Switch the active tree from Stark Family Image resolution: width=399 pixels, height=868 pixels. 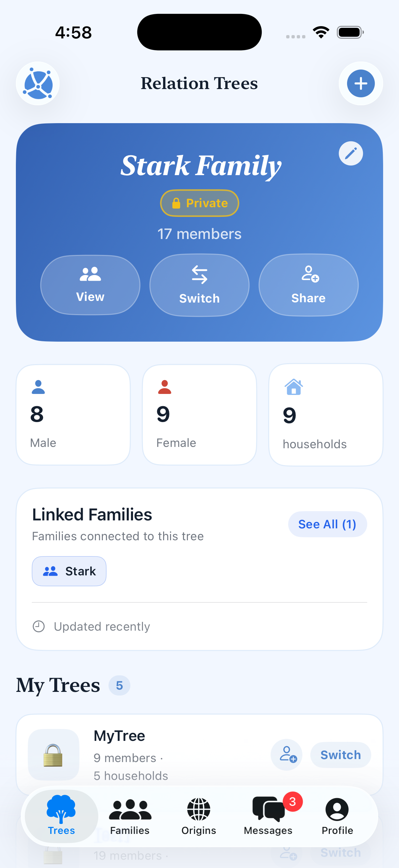(x=199, y=285)
